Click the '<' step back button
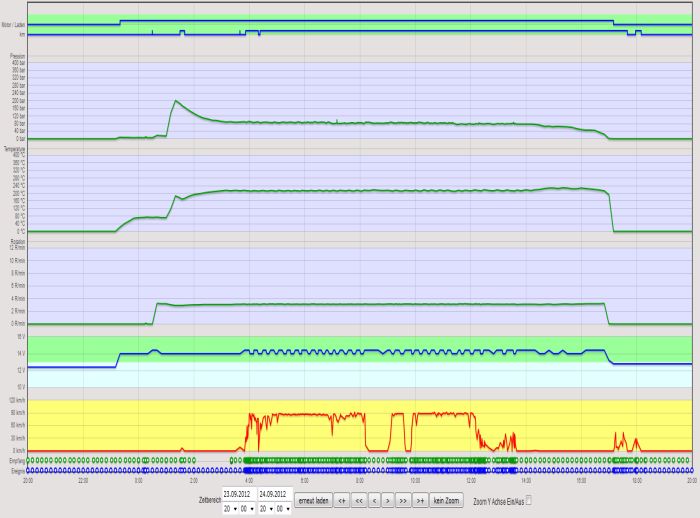700x518 pixels. click(373, 500)
